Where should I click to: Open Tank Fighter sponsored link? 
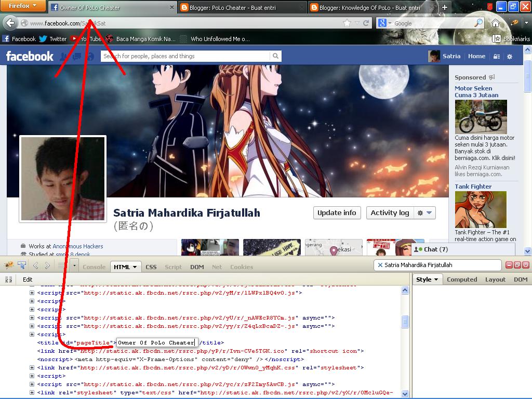click(x=473, y=187)
